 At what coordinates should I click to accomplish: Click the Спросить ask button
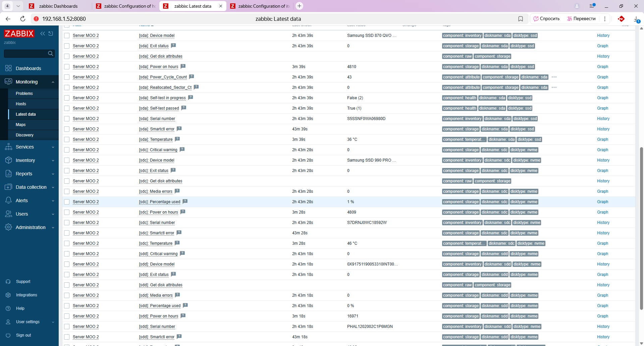click(547, 19)
